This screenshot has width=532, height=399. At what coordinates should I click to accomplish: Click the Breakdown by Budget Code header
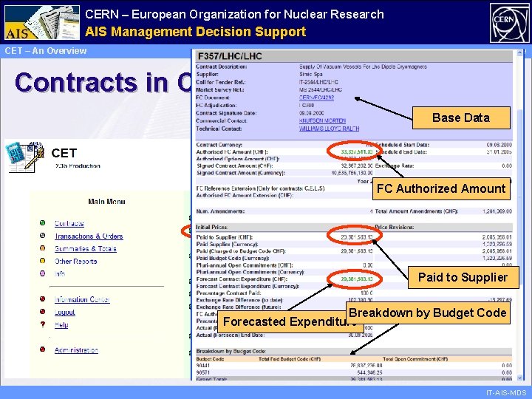coord(231,351)
